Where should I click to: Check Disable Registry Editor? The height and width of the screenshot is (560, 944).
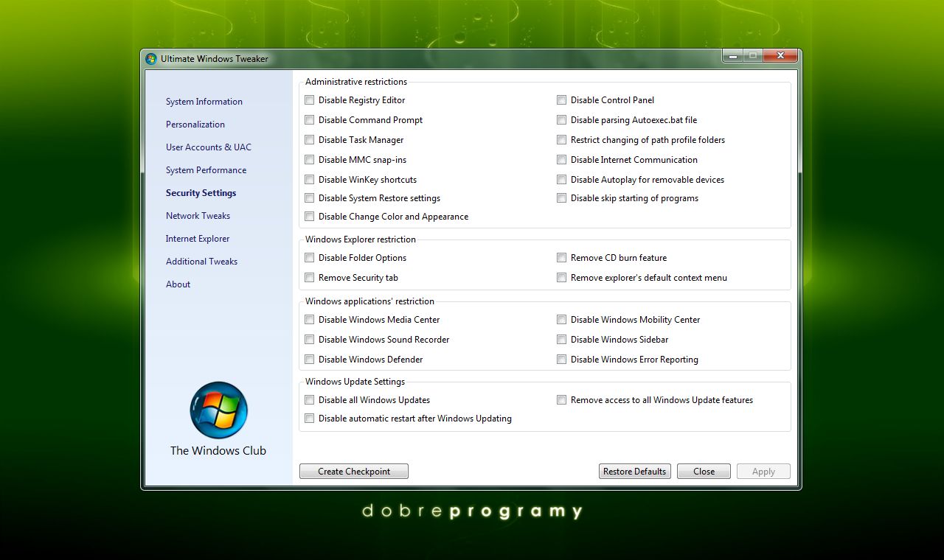(x=310, y=100)
